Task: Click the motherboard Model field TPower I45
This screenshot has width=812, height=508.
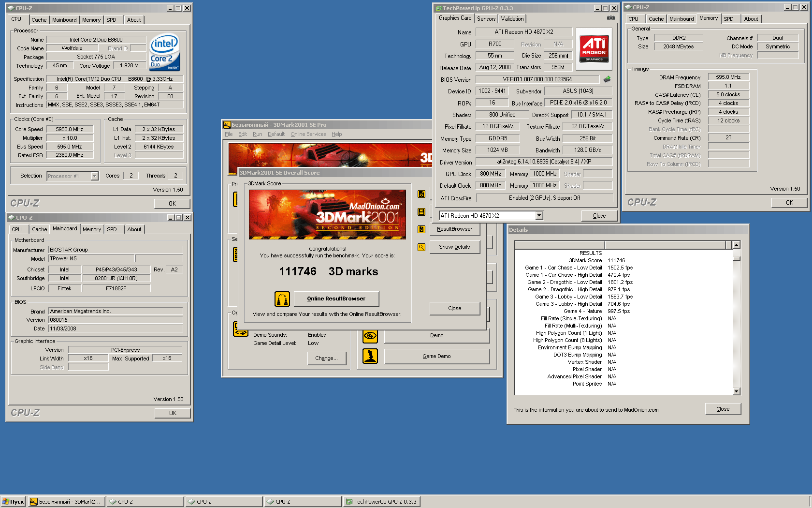Action: point(91,259)
